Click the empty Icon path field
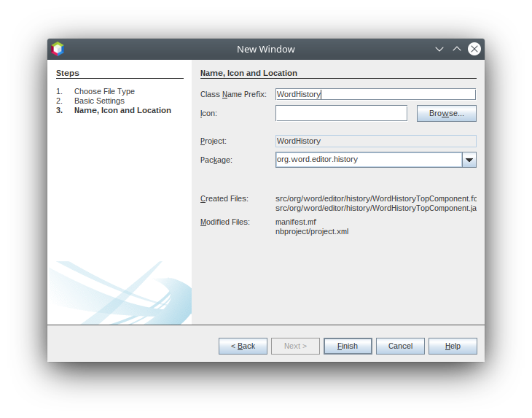The width and height of the screenshot is (532, 418). point(341,113)
